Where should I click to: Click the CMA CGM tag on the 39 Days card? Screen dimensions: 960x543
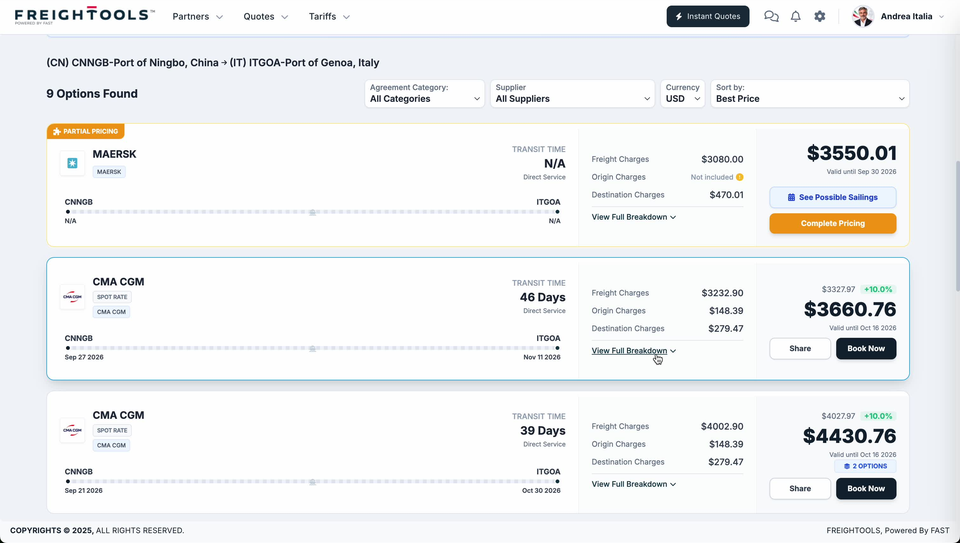tap(111, 445)
